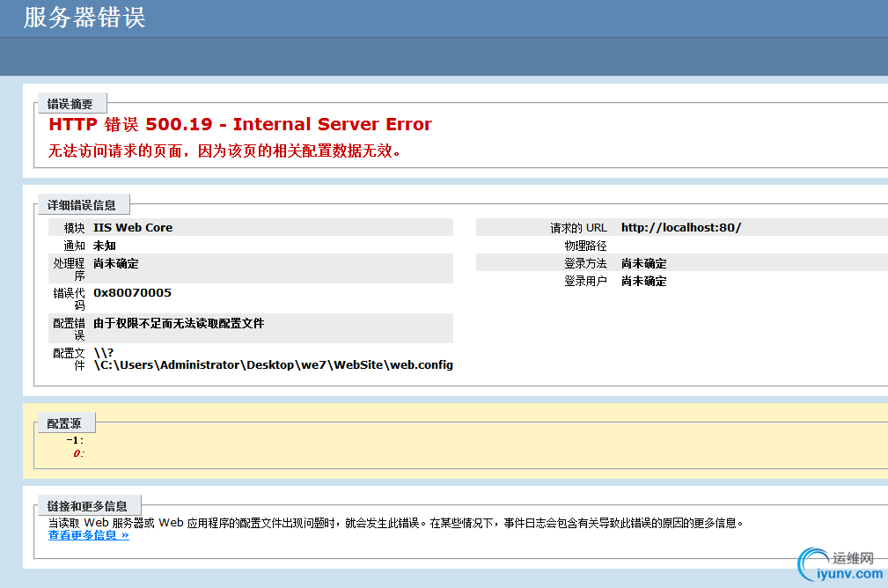Select the 尚未确定 value beside 登录用户

point(644,281)
